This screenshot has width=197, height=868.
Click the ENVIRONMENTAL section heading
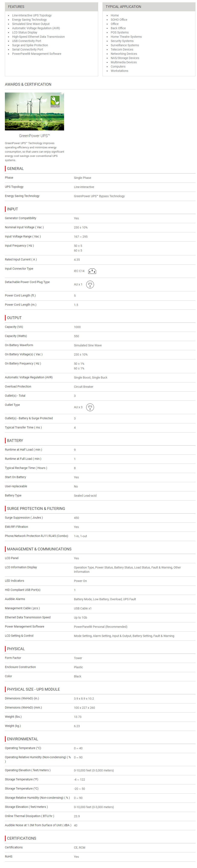pyautogui.click(x=23, y=739)
